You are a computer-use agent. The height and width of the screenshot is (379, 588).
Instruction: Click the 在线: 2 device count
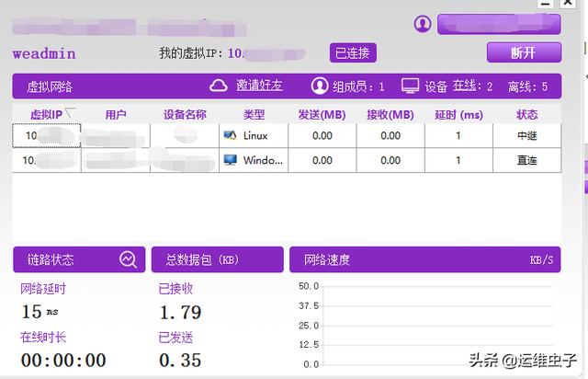(472, 86)
